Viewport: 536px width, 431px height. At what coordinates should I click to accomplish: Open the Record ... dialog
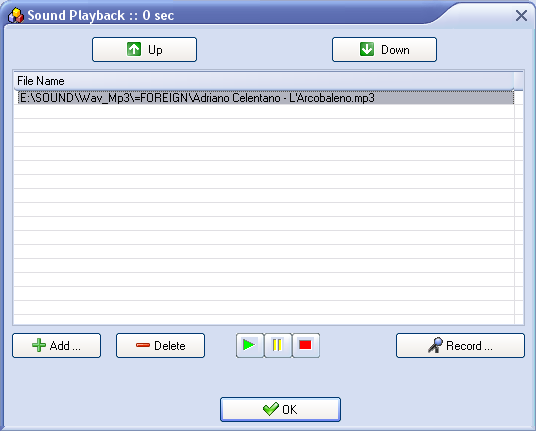coord(460,346)
